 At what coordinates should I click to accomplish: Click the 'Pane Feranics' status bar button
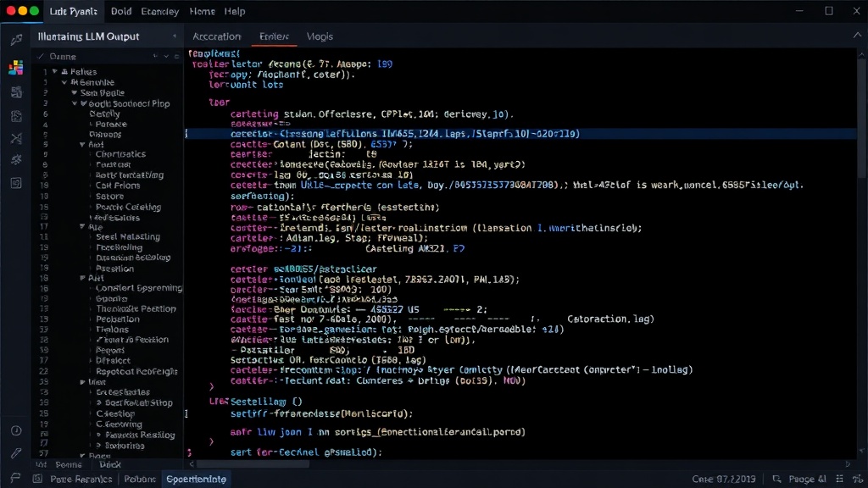click(x=81, y=480)
